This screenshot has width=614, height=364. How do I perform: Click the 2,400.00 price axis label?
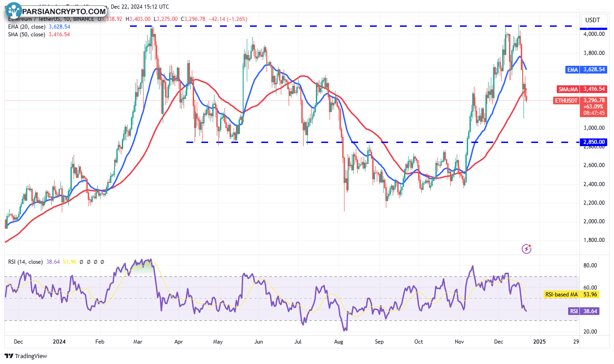click(x=594, y=184)
